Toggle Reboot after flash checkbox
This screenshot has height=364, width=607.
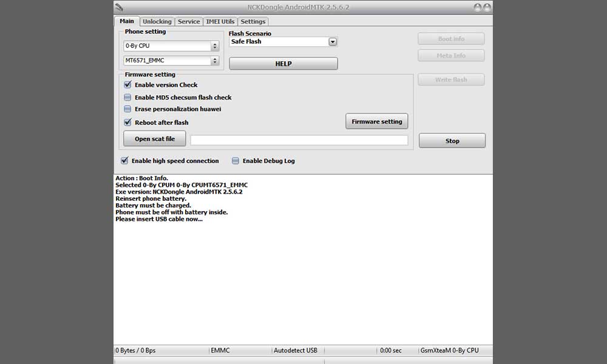coord(127,122)
